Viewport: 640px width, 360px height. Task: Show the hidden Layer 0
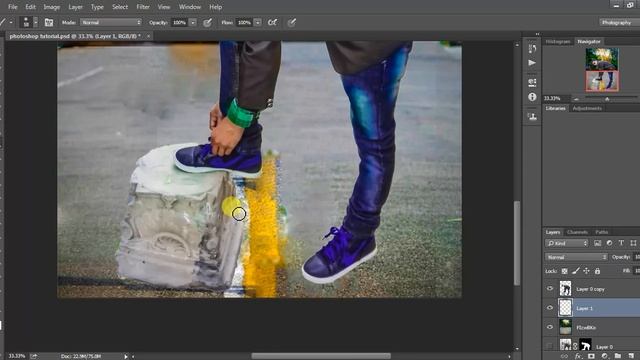click(x=550, y=346)
